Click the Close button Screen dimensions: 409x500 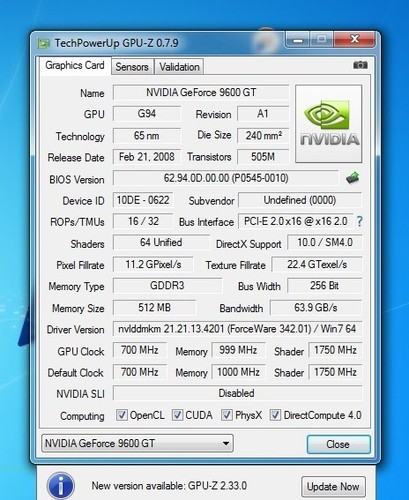[338, 444]
